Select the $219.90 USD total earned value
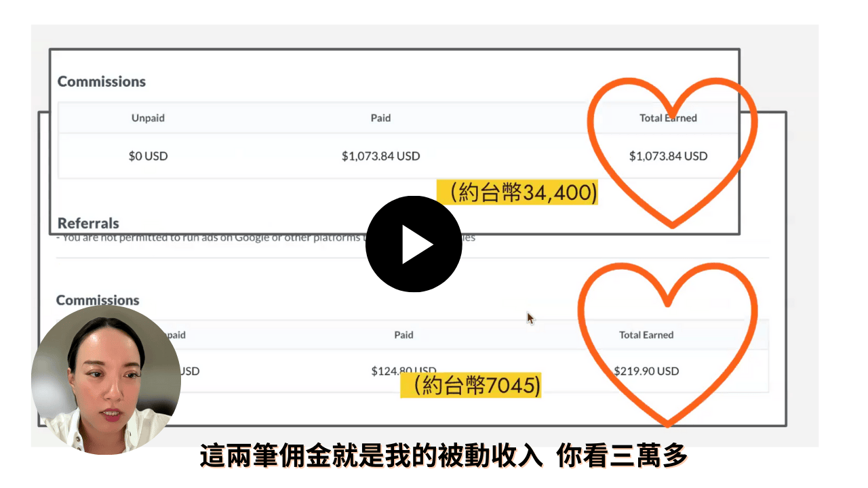Viewport: 868px width, 488px height. [x=646, y=371]
